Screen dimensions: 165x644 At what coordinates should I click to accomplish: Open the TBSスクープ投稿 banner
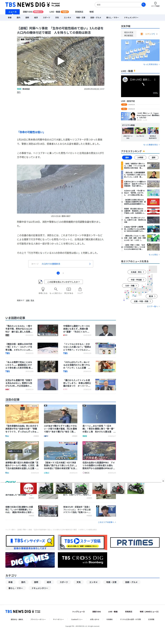tap(82, 543)
